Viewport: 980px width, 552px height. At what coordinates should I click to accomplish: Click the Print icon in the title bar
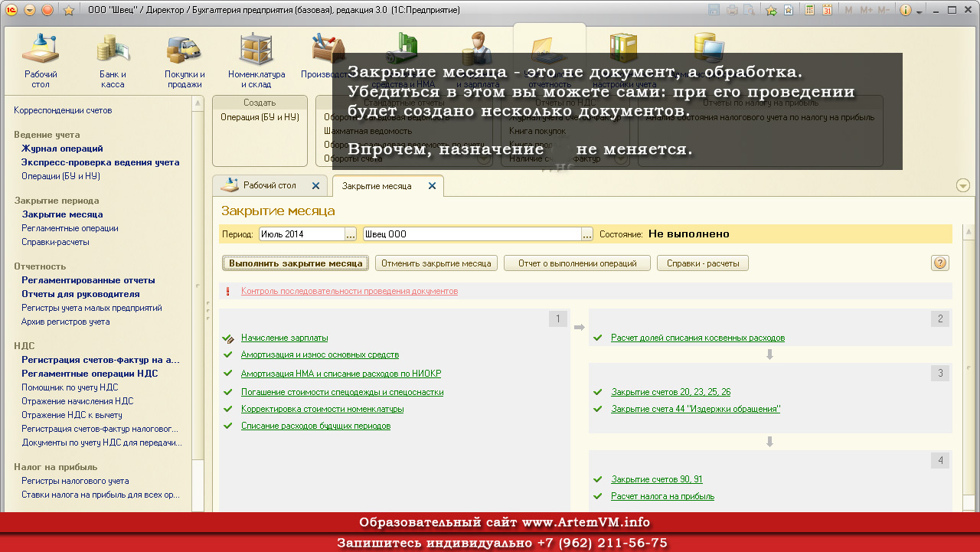[731, 10]
